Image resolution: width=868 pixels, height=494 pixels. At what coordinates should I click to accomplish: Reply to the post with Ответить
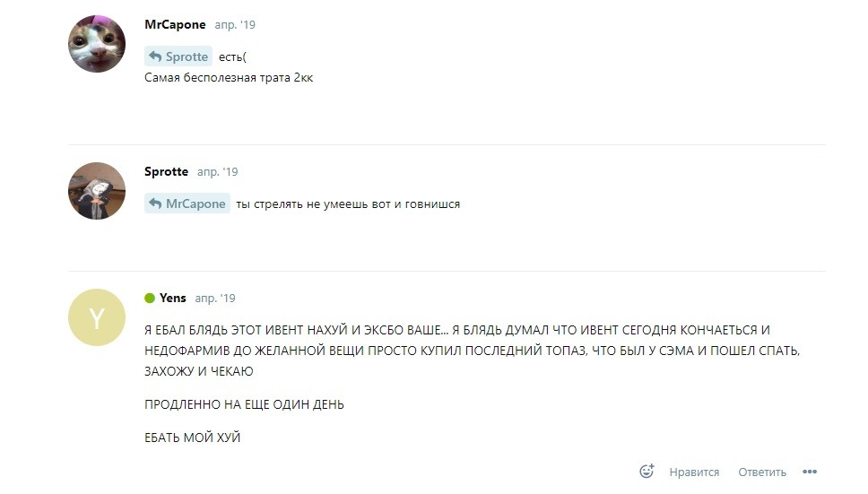click(761, 472)
